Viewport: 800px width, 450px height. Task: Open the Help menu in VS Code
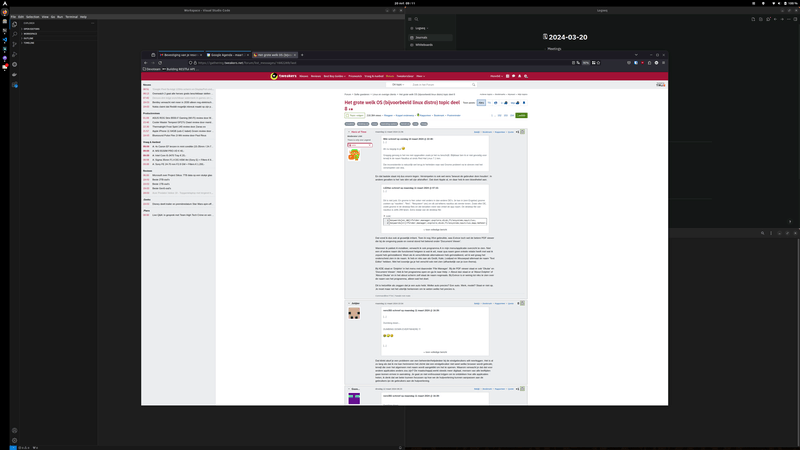83,17
